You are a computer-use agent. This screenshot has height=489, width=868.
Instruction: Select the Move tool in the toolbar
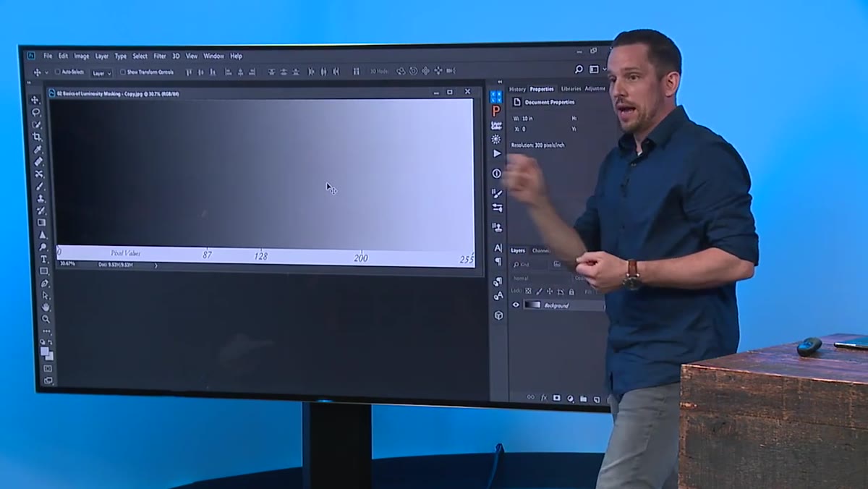[x=35, y=101]
